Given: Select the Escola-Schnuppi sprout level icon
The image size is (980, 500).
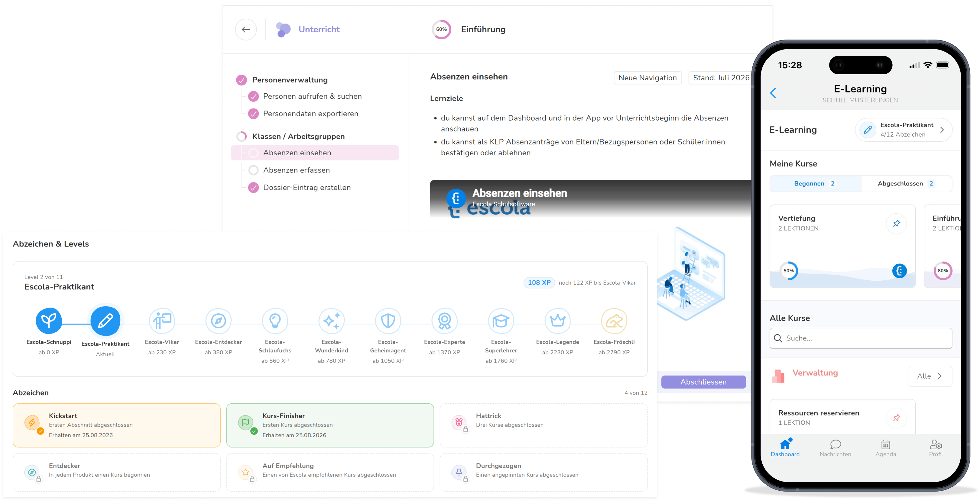Looking at the screenshot, I should coord(49,321).
